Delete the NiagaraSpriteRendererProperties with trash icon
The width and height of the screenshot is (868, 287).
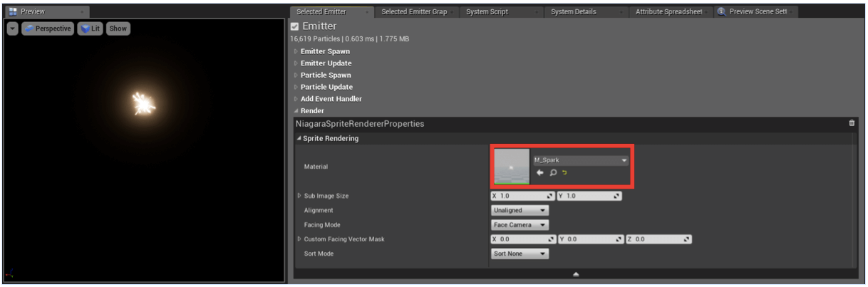[852, 123]
